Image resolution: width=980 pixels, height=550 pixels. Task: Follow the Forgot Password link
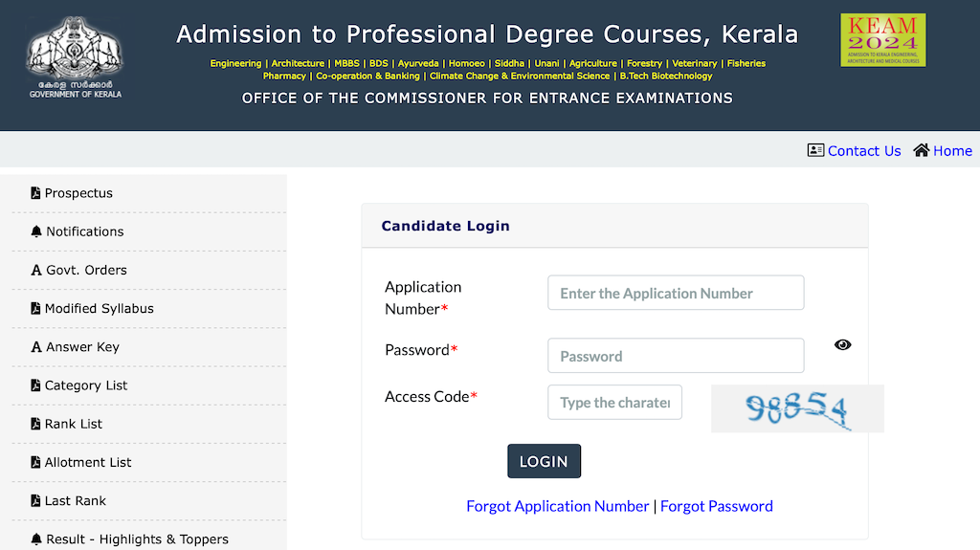(716, 506)
